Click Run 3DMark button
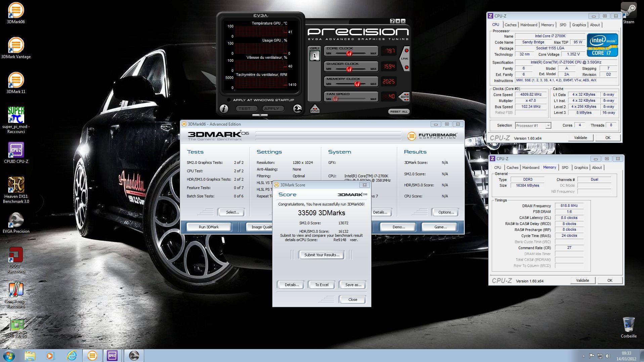Image resolution: width=644 pixels, height=362 pixels. (x=209, y=227)
